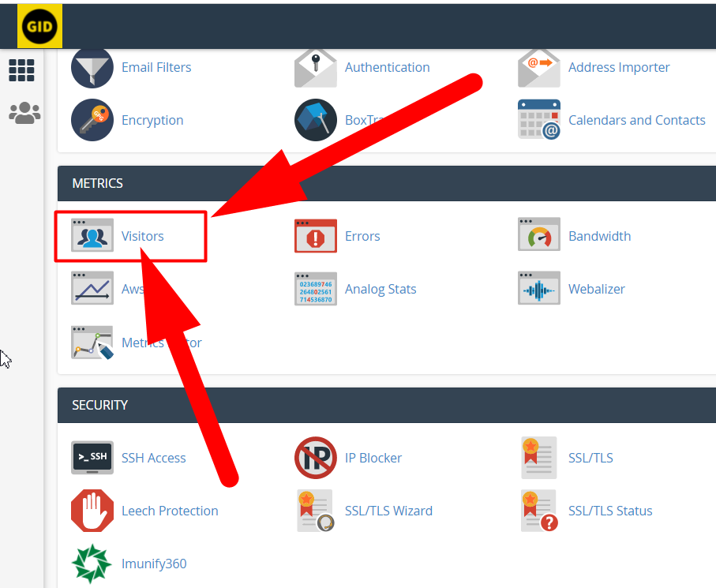Open the SSL/TLS Wizard link

point(388,511)
